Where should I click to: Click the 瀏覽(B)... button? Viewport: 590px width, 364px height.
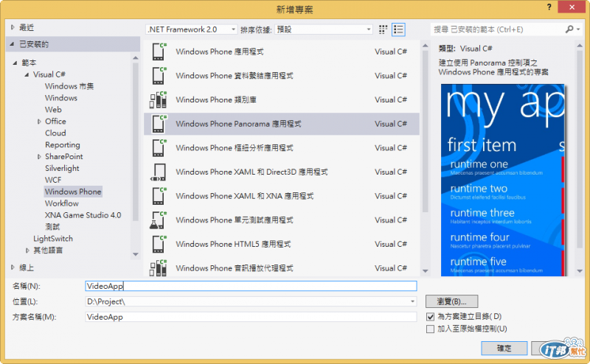coord(451,301)
